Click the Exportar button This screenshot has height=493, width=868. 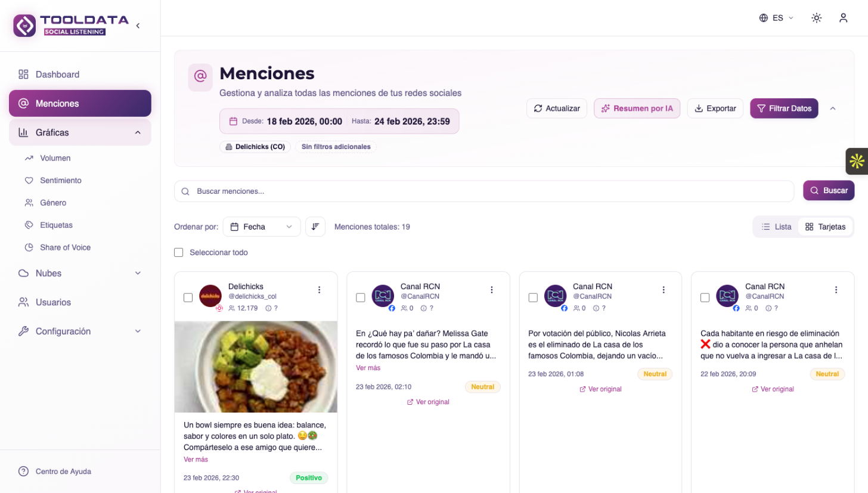click(x=715, y=108)
